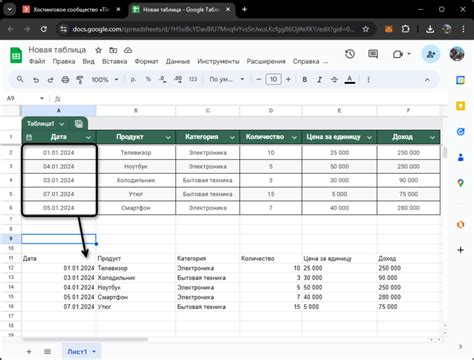Increase decimal places

(x=178, y=79)
